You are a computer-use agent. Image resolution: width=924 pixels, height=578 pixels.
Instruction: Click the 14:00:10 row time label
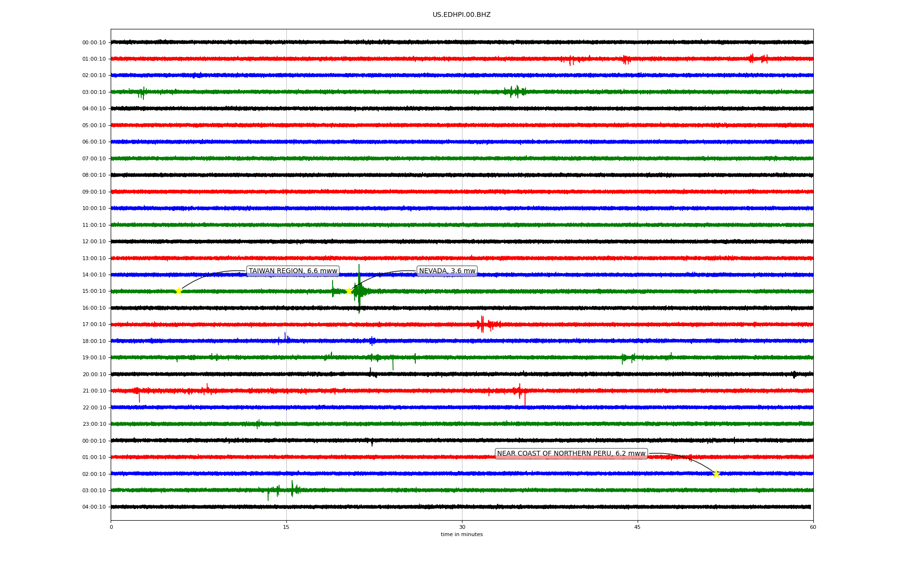point(94,275)
